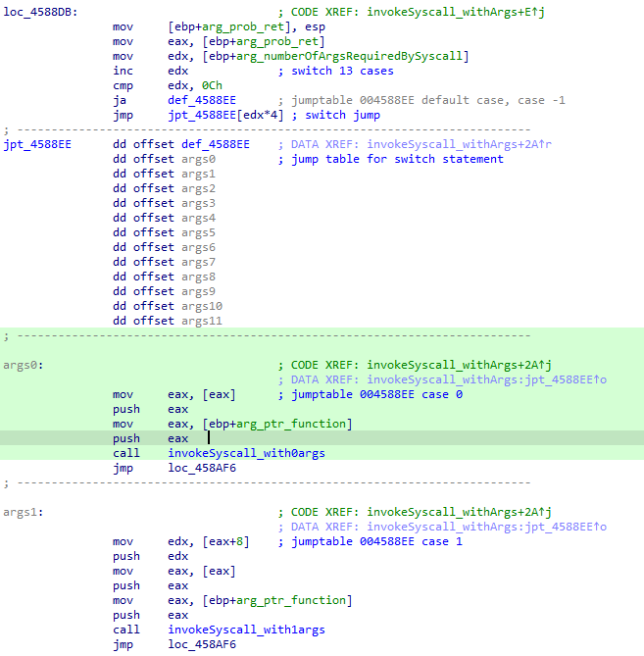
Task: Click 'mov edx, [eax+8]' instruction
Action: [x=180, y=542]
